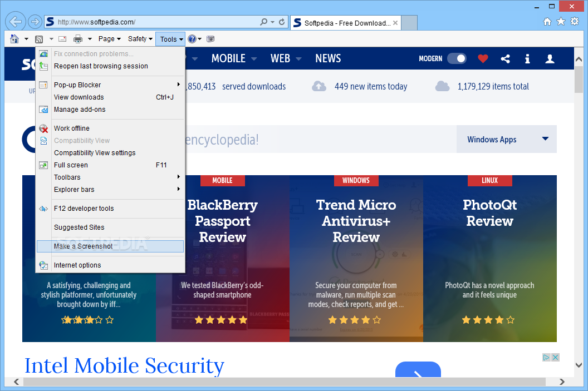This screenshot has height=391, width=588.
Task: Open the Page dropdown menu
Action: click(x=110, y=39)
